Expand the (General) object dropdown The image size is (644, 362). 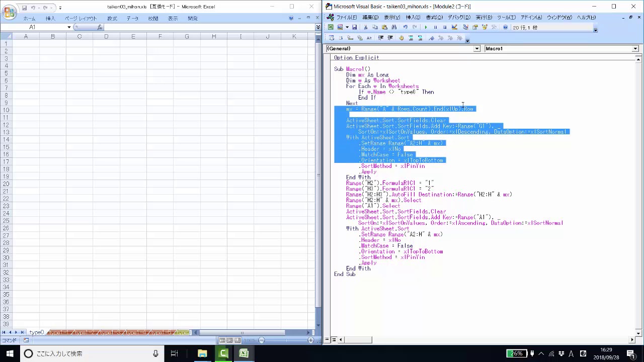[x=476, y=49]
